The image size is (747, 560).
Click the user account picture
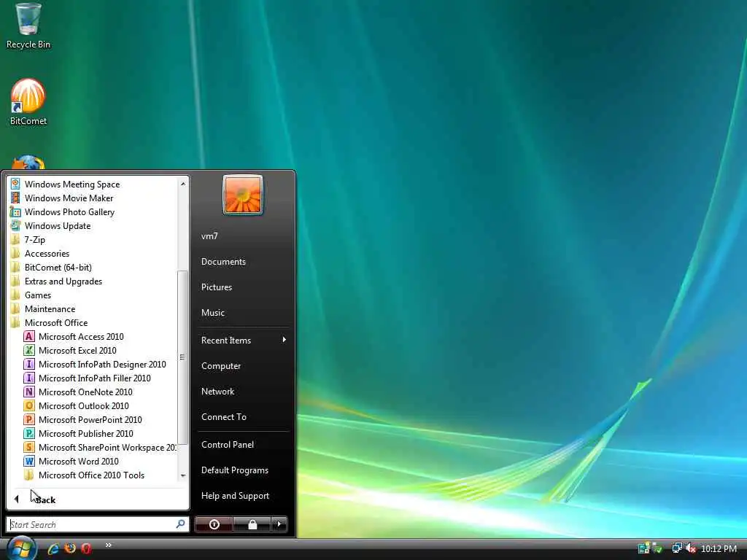[x=242, y=194]
